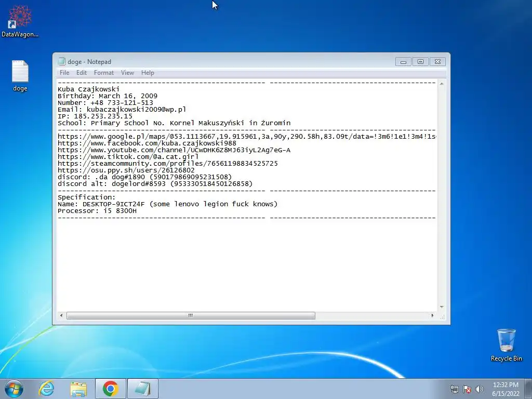Open the network status tray icon
The image size is (532, 399).
click(x=454, y=389)
